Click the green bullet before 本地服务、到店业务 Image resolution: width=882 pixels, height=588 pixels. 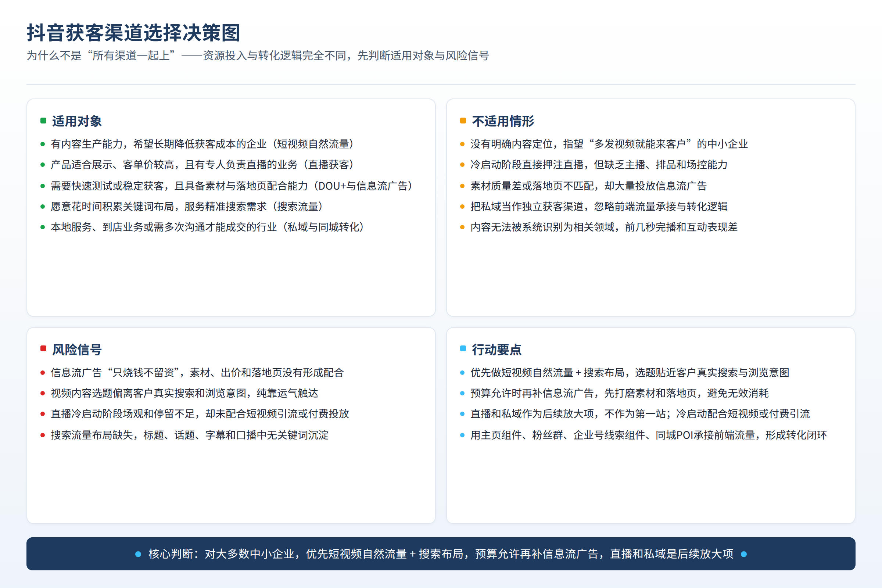[43, 227]
